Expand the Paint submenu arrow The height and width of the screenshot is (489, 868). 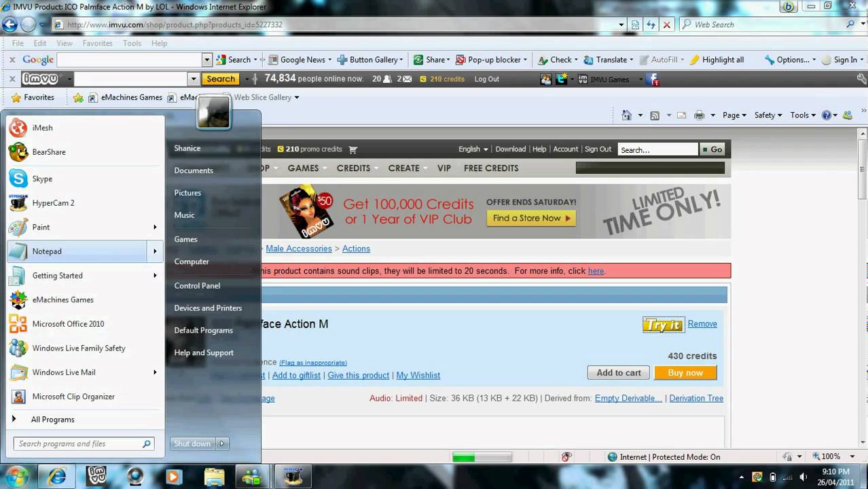click(x=155, y=228)
